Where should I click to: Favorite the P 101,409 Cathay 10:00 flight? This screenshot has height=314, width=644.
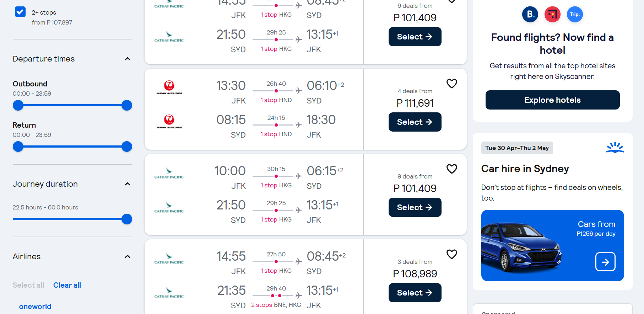coord(451,169)
